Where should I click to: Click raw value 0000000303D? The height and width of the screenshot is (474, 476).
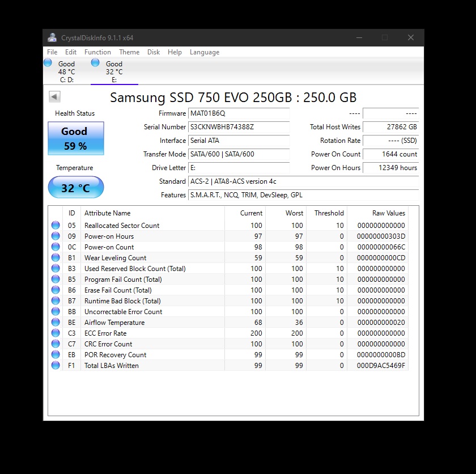click(x=381, y=236)
